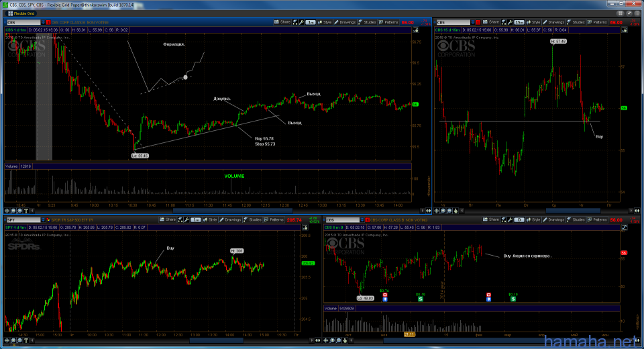Open Studies menu in the CBS 1m chart
This screenshot has width=644, height=349.
point(367,22)
